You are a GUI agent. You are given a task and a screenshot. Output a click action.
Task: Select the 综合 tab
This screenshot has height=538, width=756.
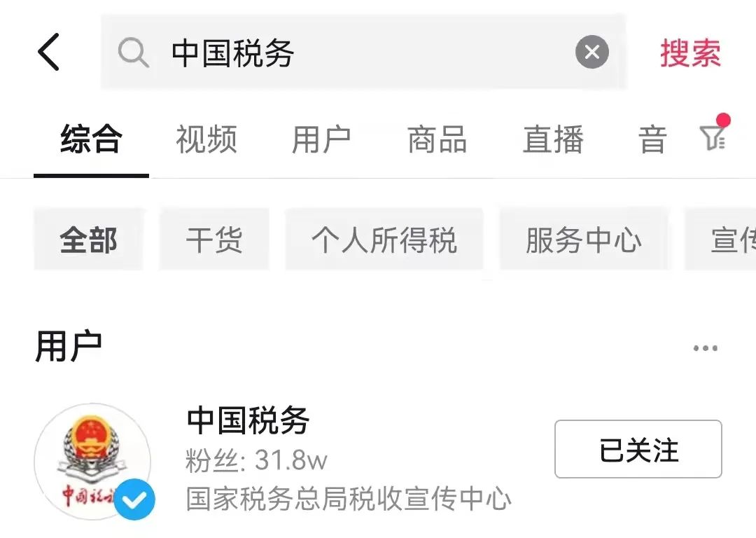[91, 139]
